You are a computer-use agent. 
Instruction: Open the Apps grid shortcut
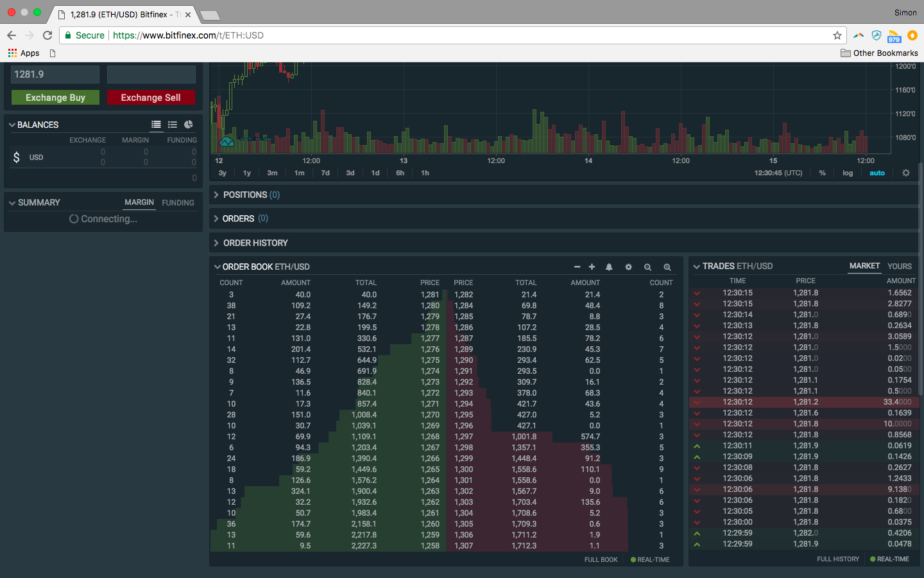(x=24, y=53)
